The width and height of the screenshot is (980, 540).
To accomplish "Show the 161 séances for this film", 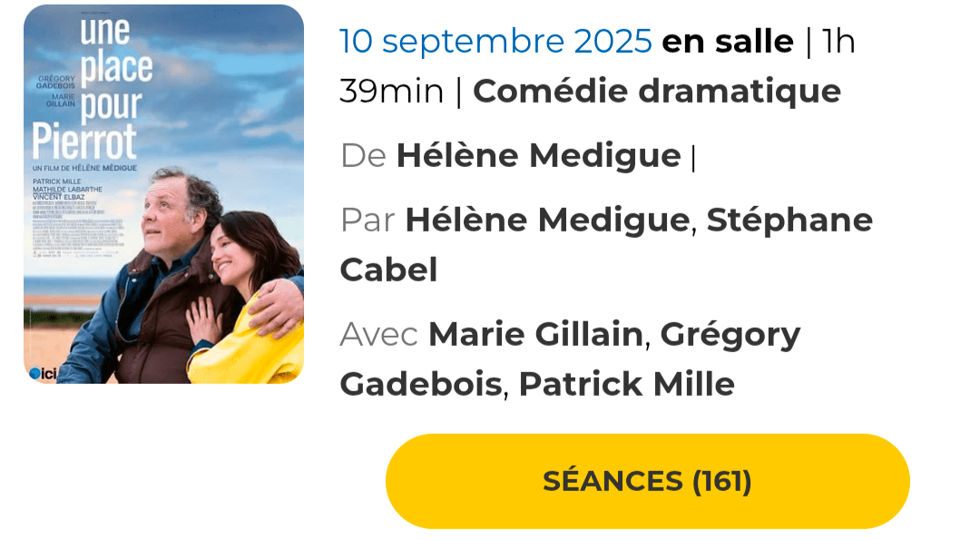I will (647, 481).
